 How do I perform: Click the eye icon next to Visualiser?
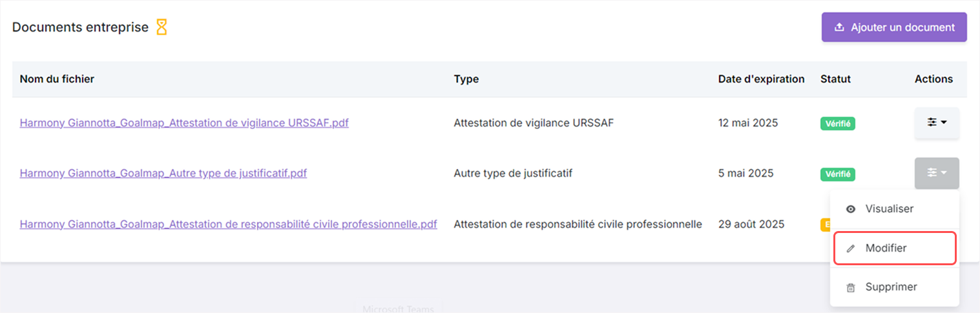pos(851,209)
